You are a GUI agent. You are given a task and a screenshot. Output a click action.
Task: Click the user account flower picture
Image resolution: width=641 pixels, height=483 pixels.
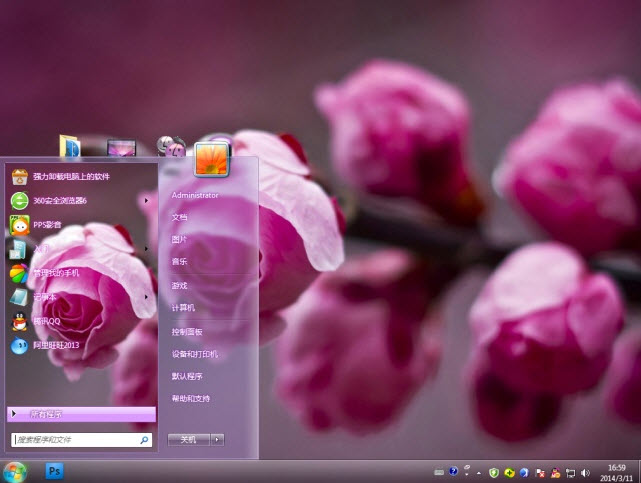tap(212, 157)
